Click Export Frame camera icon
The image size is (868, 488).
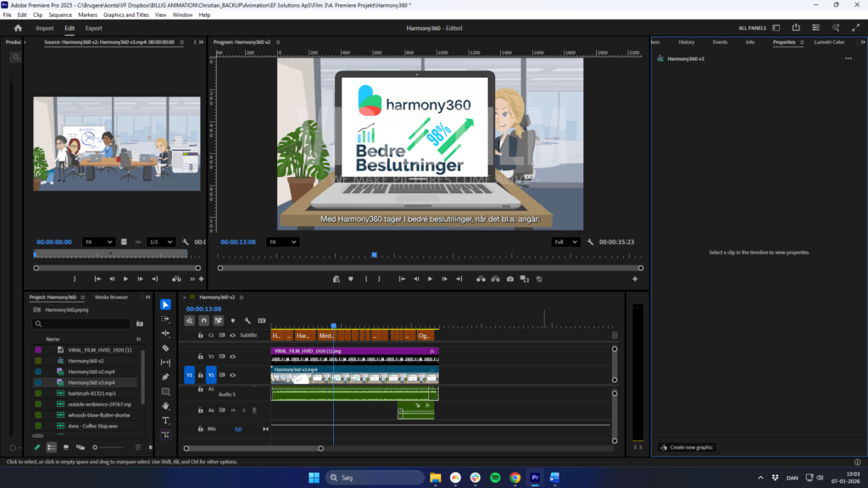click(x=509, y=279)
